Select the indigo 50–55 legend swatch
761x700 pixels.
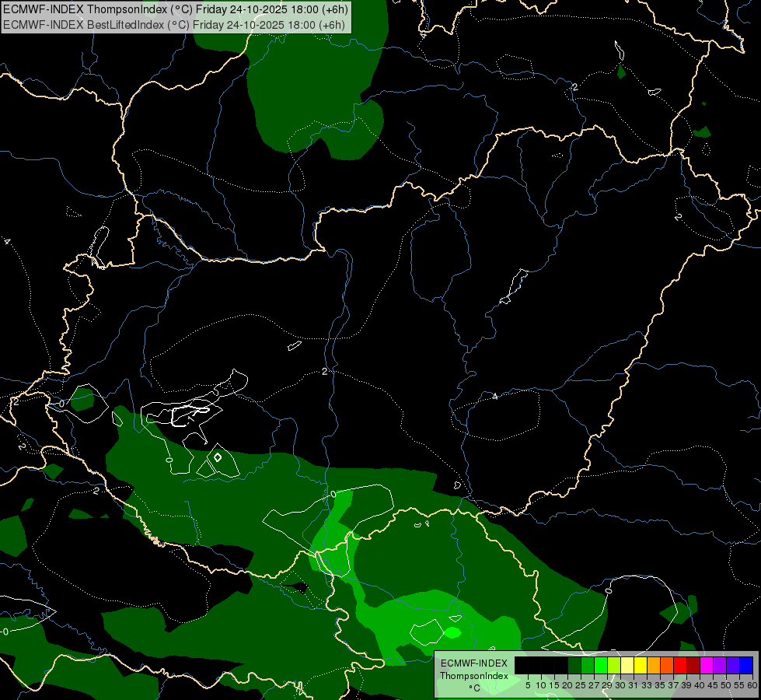(733, 665)
